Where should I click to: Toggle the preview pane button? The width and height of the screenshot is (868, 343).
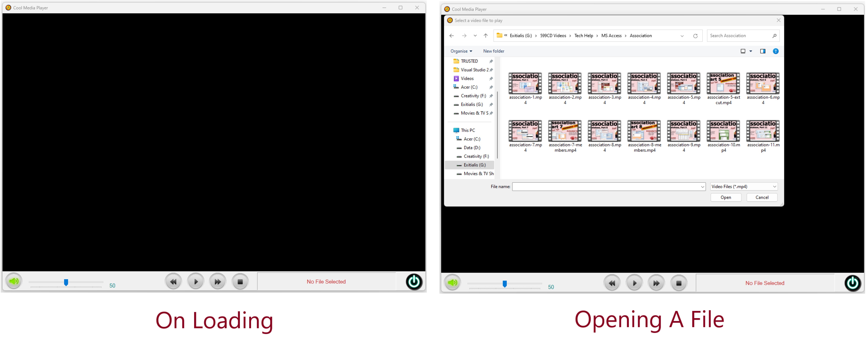pyautogui.click(x=763, y=51)
